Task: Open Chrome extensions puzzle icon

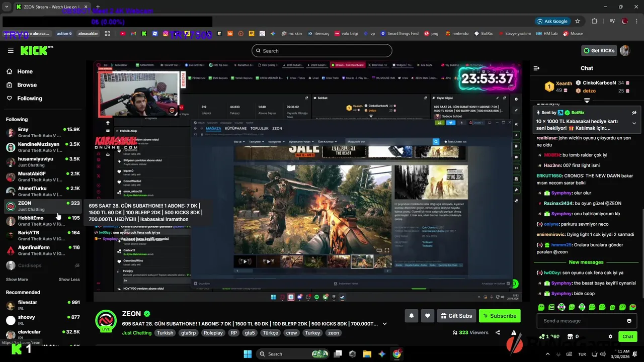Action: (595, 21)
